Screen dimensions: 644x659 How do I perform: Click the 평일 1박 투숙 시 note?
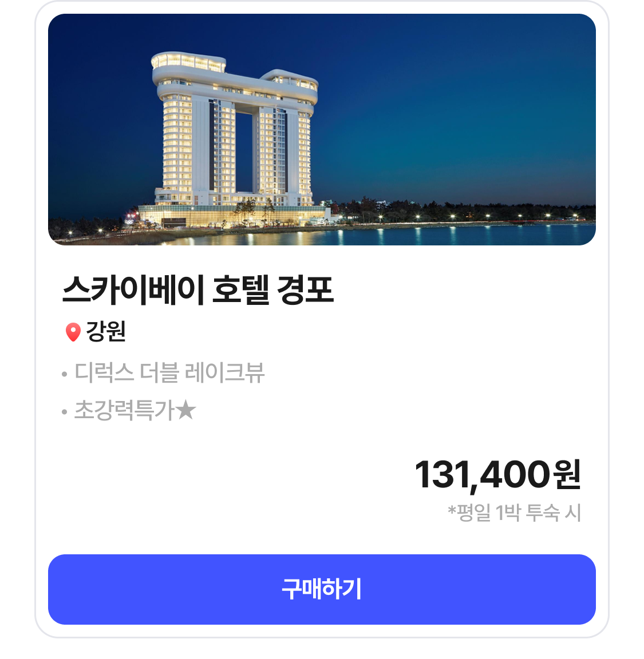coord(519,513)
